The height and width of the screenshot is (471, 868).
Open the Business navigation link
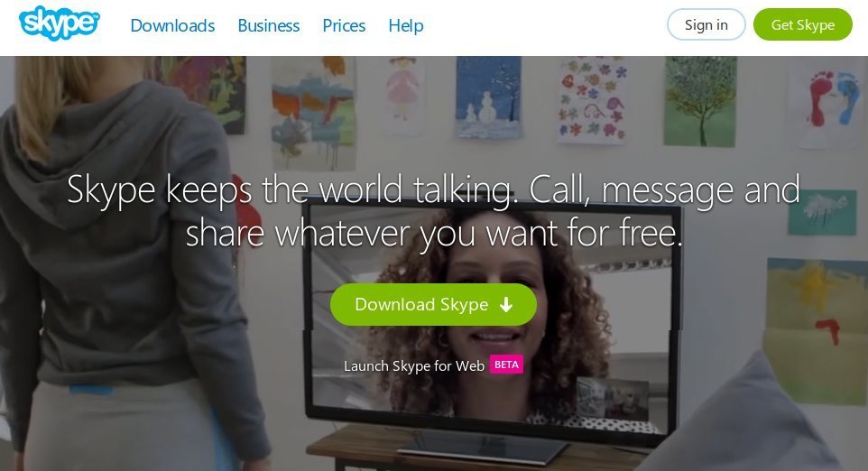[269, 25]
